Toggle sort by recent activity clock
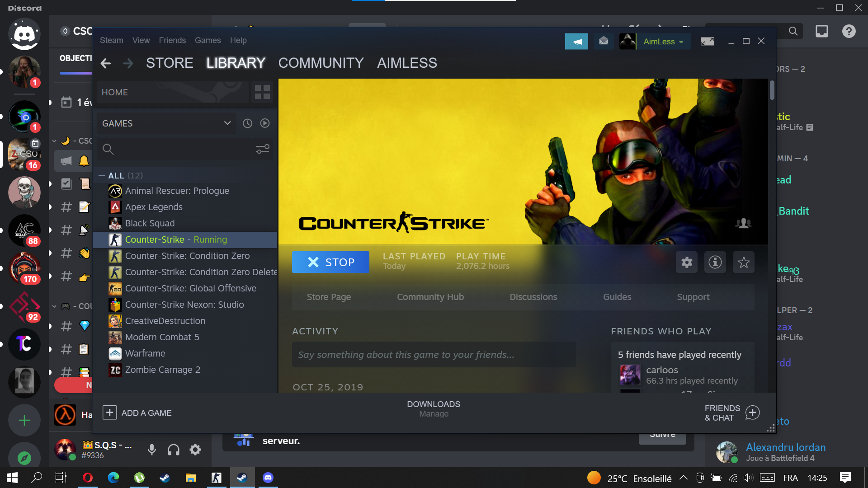The height and width of the screenshot is (488, 868). [x=247, y=123]
